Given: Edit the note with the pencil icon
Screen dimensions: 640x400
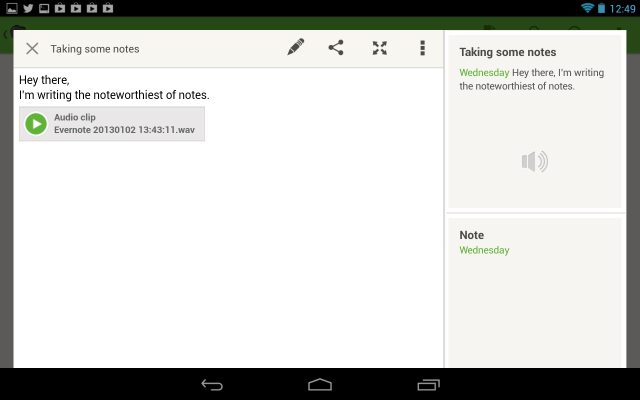Looking at the screenshot, I should point(296,47).
